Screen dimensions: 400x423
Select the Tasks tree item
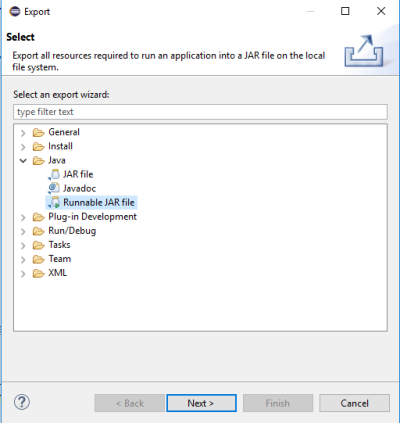click(x=59, y=245)
